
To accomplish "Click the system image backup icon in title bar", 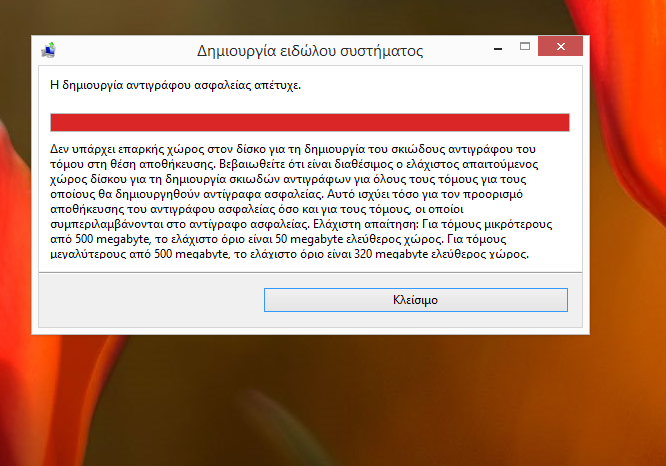I will tap(49, 50).
